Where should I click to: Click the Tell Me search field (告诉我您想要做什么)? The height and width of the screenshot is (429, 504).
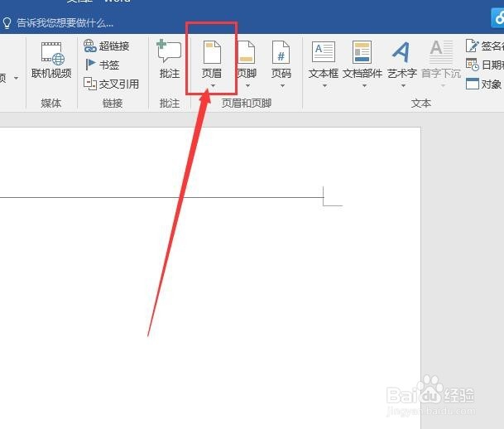coord(65,23)
